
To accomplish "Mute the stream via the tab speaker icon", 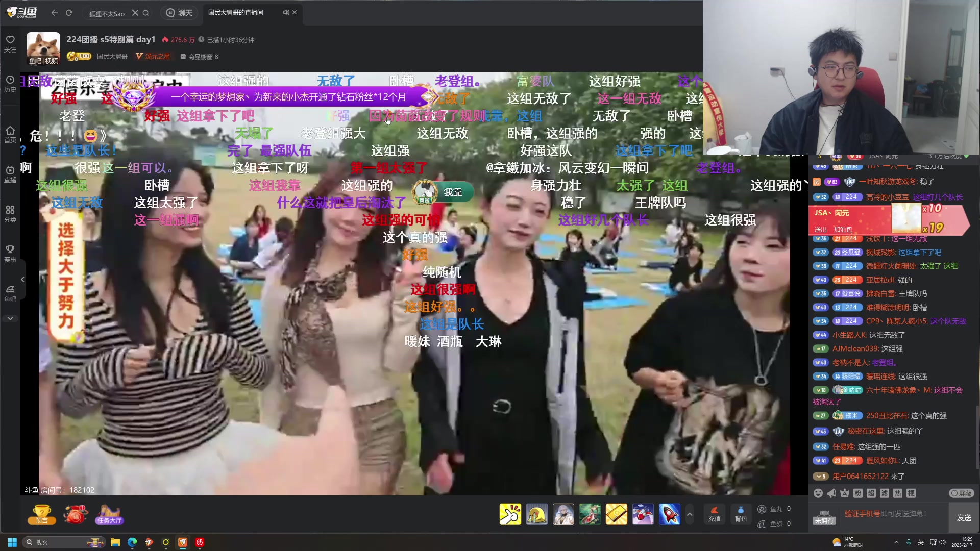I will pyautogui.click(x=286, y=13).
